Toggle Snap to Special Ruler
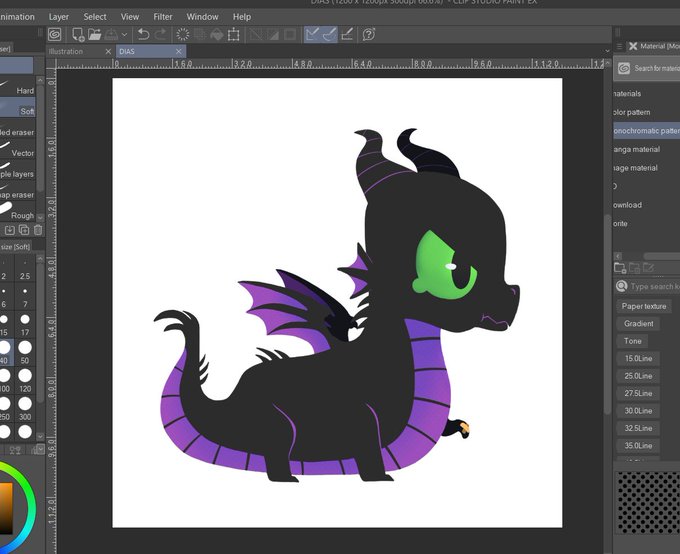 pyautogui.click(x=330, y=34)
